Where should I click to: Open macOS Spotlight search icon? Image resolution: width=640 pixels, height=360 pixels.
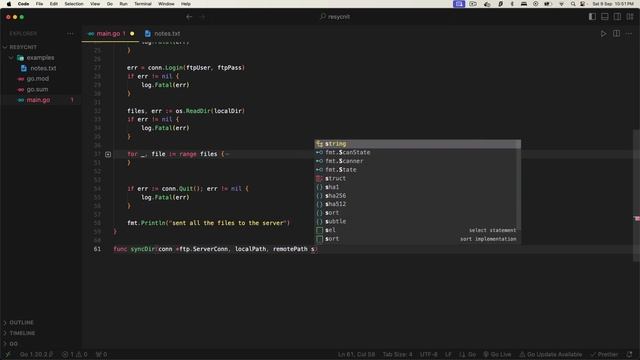573,4
